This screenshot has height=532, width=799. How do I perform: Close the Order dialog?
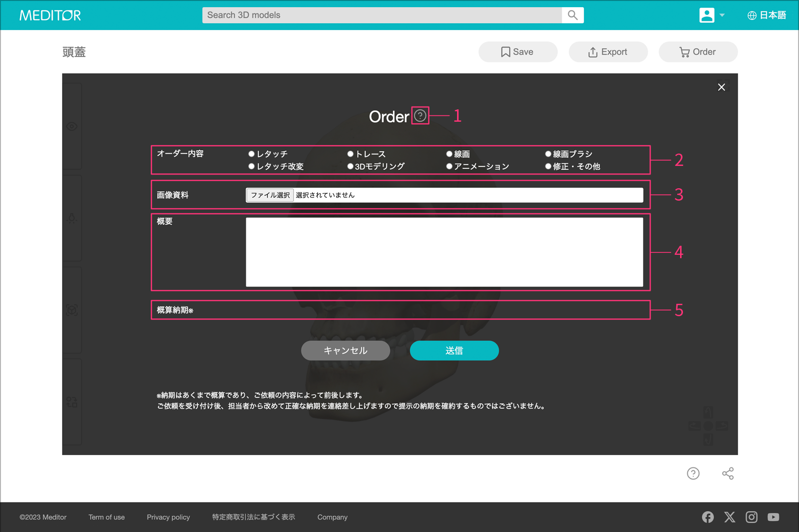721,87
